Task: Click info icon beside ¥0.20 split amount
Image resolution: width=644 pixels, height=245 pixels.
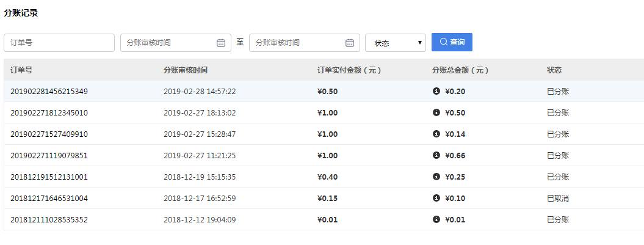Action: coord(436,92)
